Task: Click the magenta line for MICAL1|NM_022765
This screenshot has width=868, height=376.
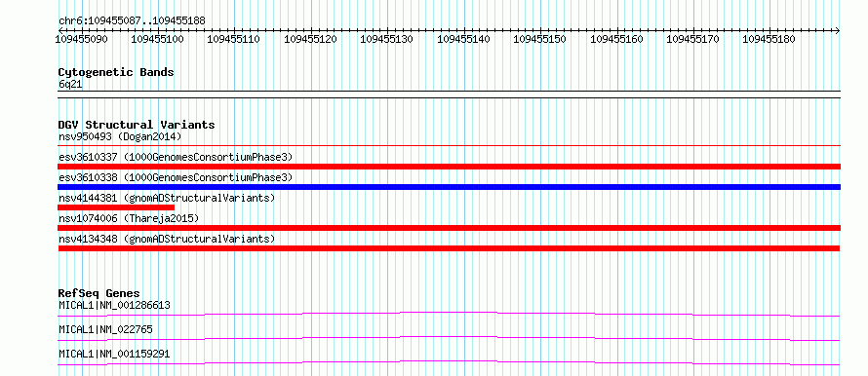Action: (449, 338)
